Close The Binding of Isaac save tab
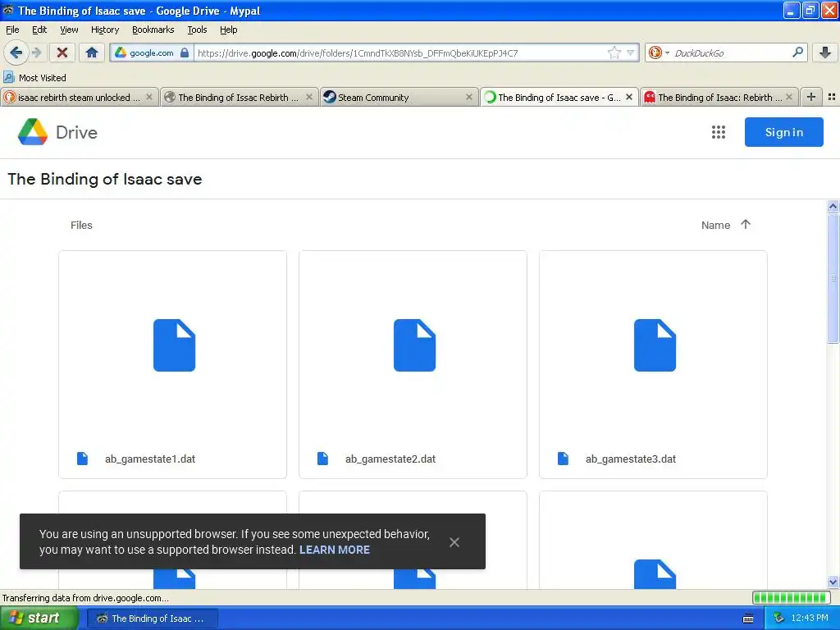This screenshot has width=840, height=630. click(x=629, y=97)
